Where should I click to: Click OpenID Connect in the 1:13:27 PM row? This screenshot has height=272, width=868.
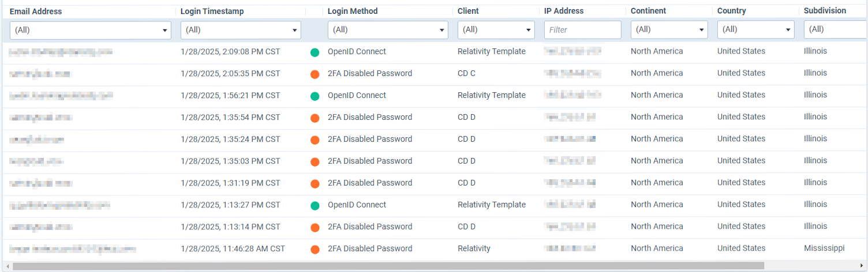point(357,205)
